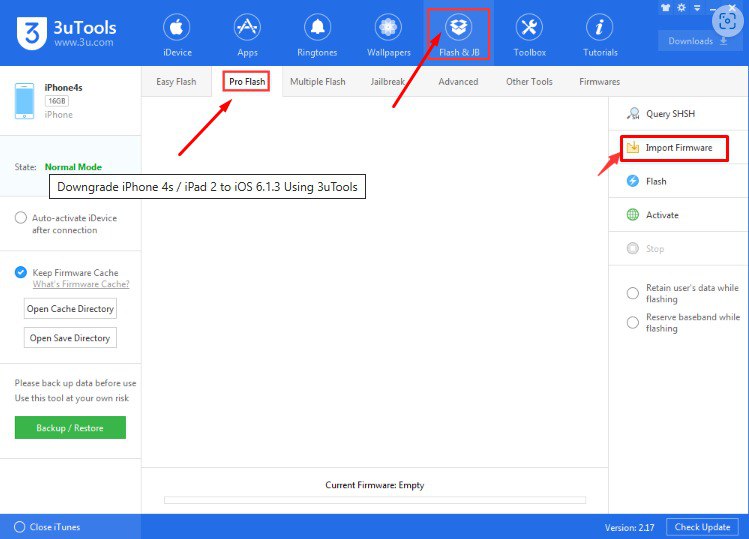Click the 3uTools logo

tap(32, 32)
